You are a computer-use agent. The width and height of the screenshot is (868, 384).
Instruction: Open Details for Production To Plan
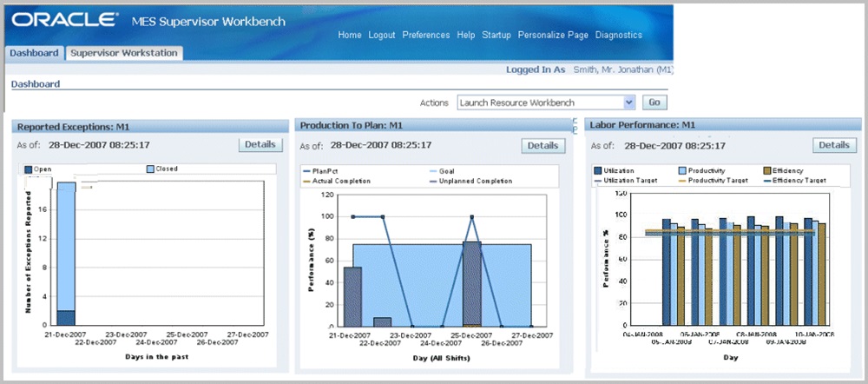(542, 146)
